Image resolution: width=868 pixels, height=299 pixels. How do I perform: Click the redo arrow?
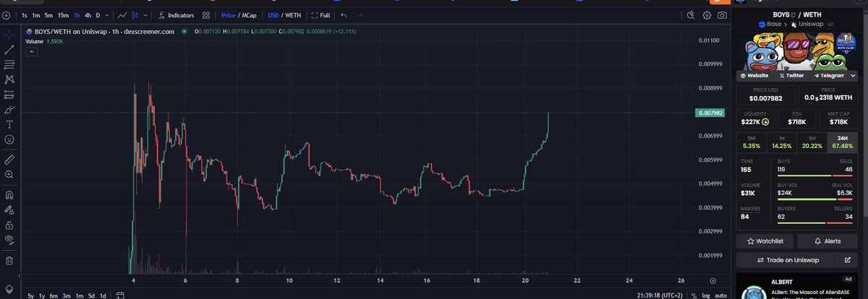359,14
